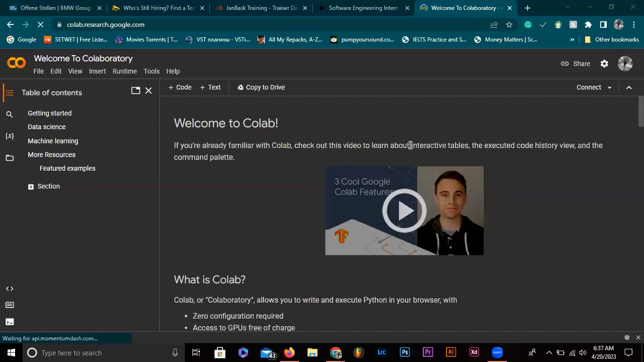The width and height of the screenshot is (644, 362).
Task: Open the Table of contents sidebar icon
Action: pyautogui.click(x=9, y=93)
